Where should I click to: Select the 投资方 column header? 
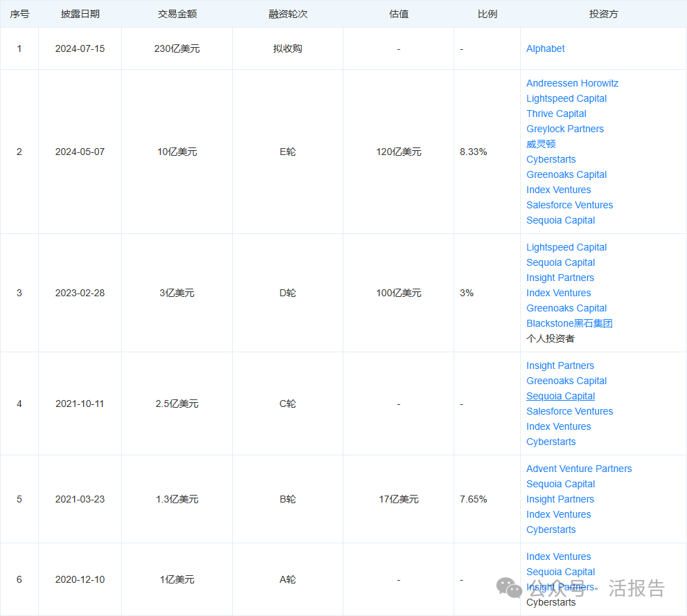(x=603, y=14)
